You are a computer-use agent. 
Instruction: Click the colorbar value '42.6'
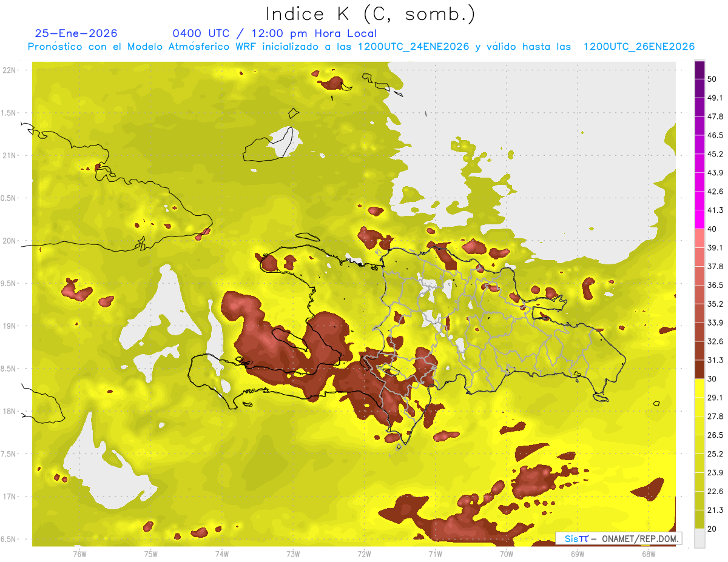pos(715,192)
